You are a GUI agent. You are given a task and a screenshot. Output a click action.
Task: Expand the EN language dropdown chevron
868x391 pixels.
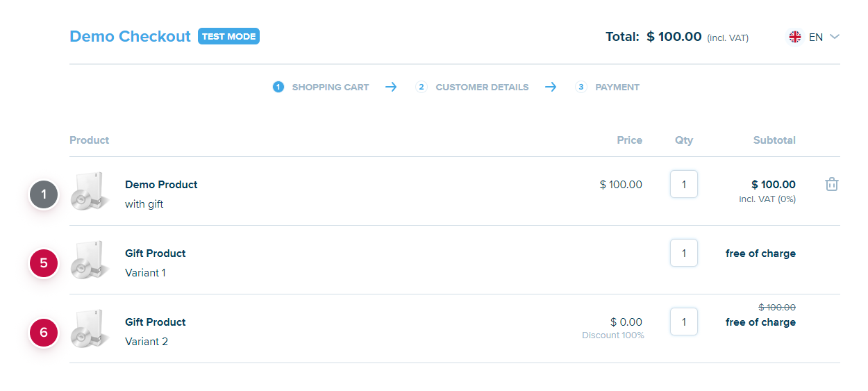click(835, 37)
